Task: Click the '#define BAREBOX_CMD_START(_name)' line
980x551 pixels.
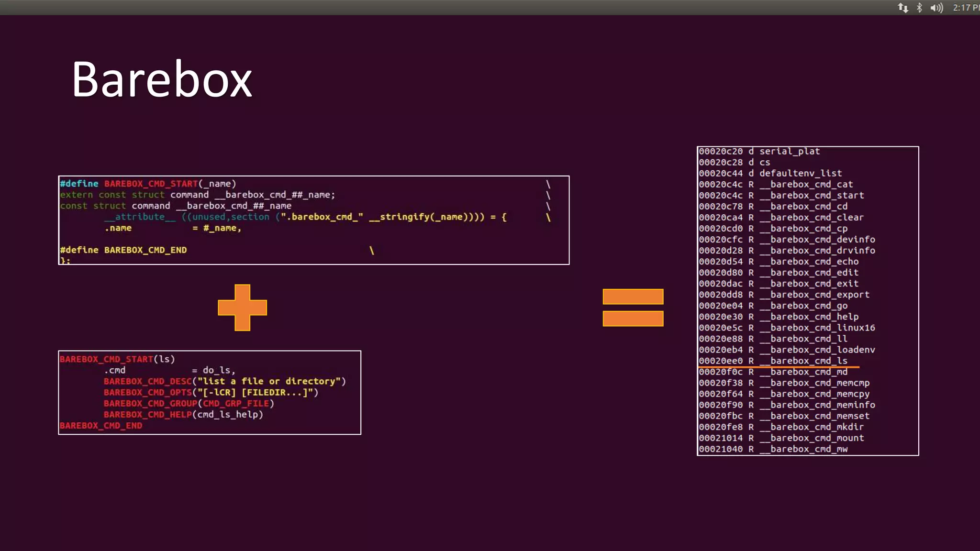Action: tap(148, 184)
